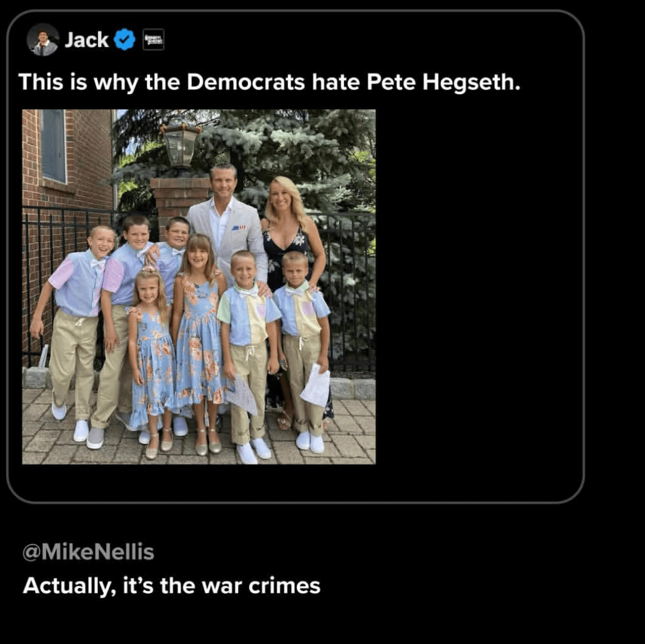Click the tweet text about the Democrats
Image resolution: width=645 pixels, height=644 pixels.
[x=269, y=82]
